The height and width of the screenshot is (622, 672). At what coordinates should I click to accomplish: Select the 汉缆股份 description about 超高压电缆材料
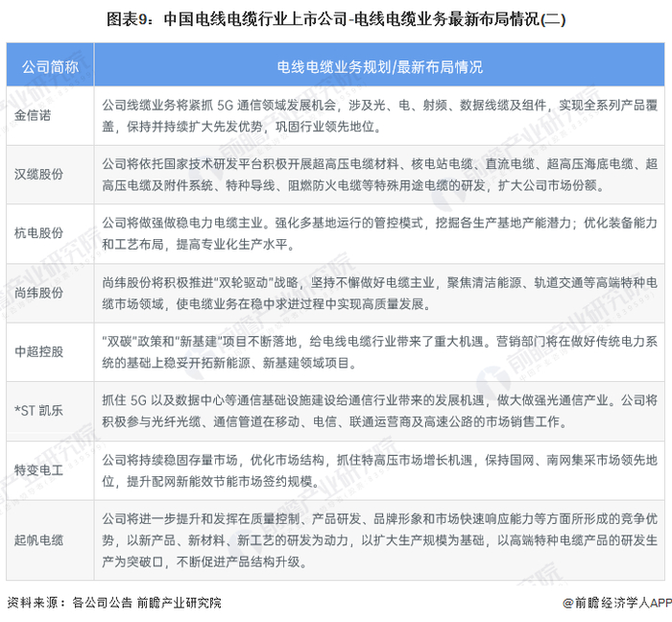pos(380,175)
